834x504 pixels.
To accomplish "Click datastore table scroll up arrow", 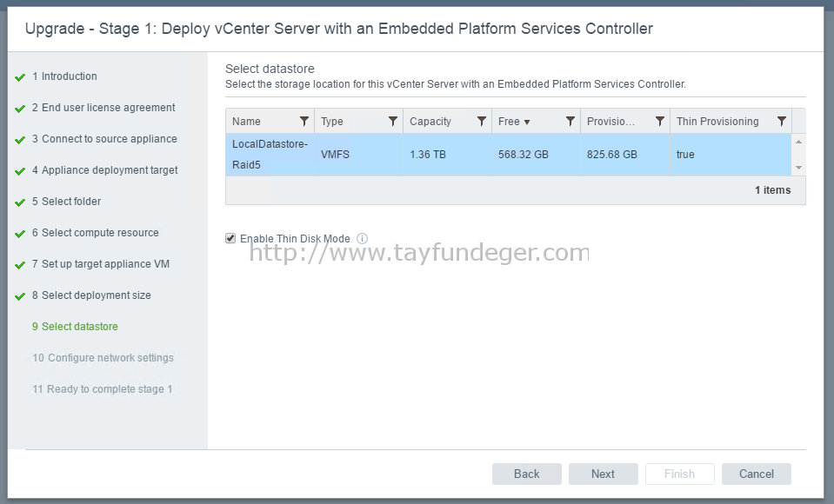I will click(798, 142).
